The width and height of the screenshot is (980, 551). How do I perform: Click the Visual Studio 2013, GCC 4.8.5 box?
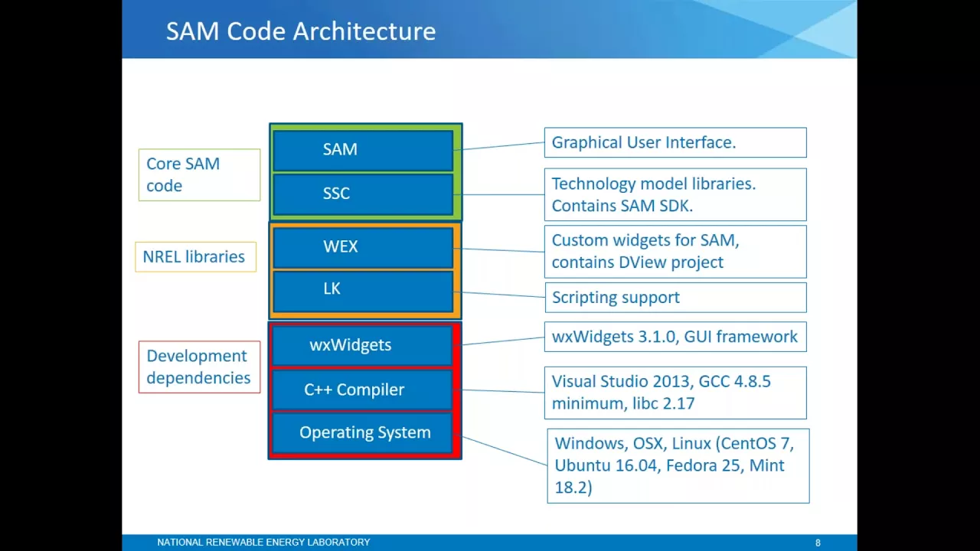pyautogui.click(x=675, y=393)
